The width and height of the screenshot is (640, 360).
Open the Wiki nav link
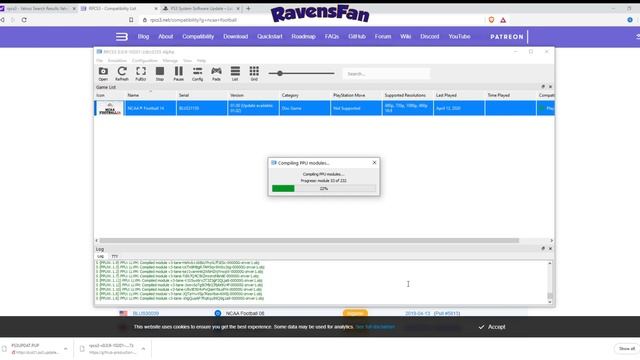click(405, 36)
